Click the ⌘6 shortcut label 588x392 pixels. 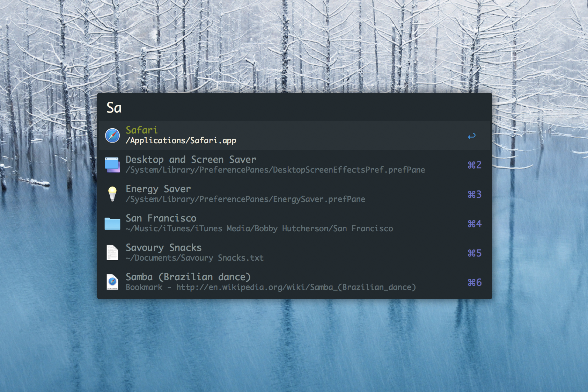click(x=475, y=282)
